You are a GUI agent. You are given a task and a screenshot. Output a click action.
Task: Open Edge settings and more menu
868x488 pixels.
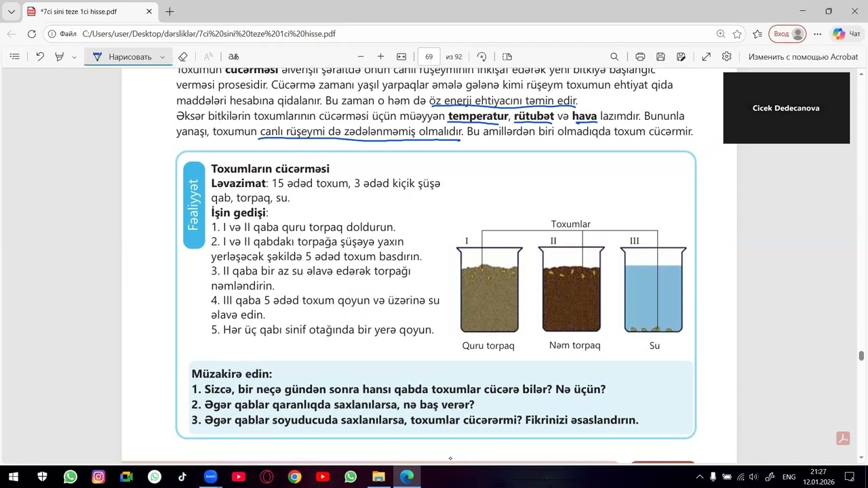(x=818, y=34)
